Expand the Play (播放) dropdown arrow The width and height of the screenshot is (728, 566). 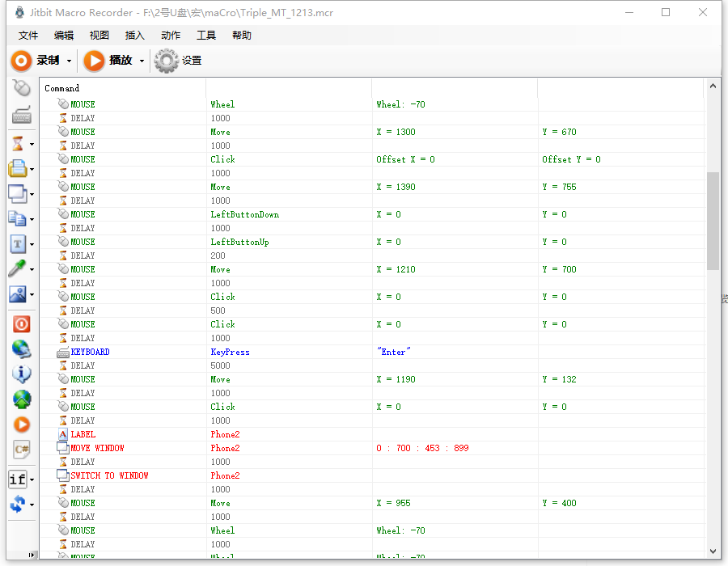pos(142,61)
